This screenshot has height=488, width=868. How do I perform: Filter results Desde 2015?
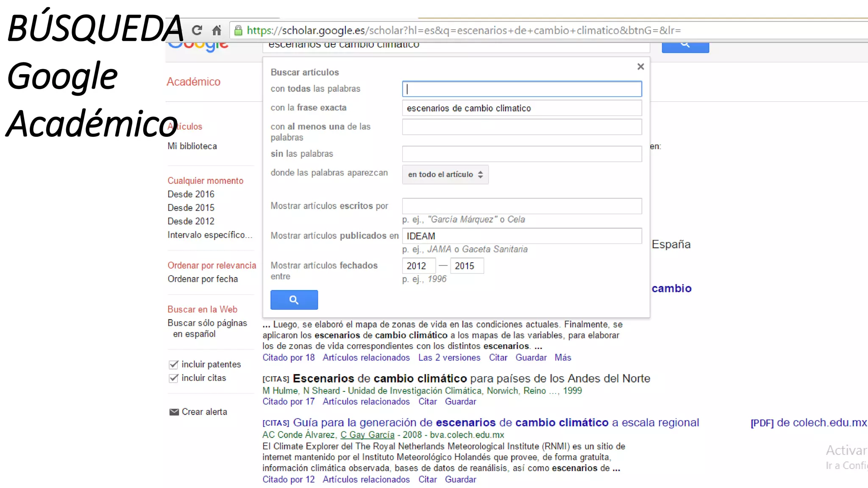coord(191,208)
